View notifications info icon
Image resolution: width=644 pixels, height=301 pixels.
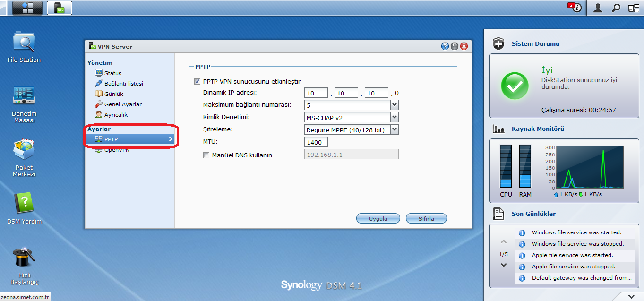tap(576, 8)
